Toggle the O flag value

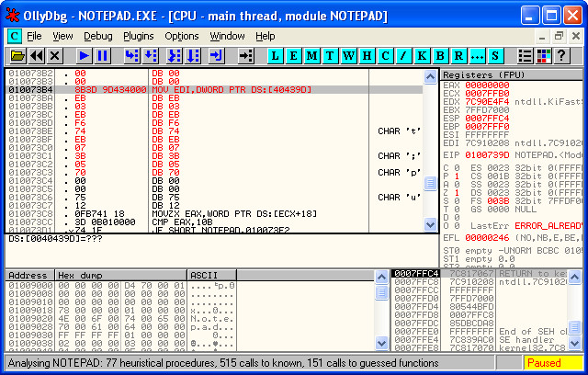457,226
